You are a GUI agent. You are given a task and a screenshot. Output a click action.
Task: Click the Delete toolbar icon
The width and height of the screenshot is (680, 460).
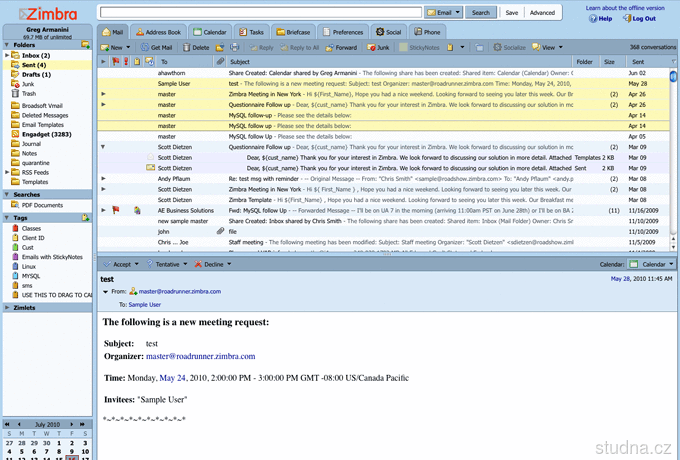(196, 47)
